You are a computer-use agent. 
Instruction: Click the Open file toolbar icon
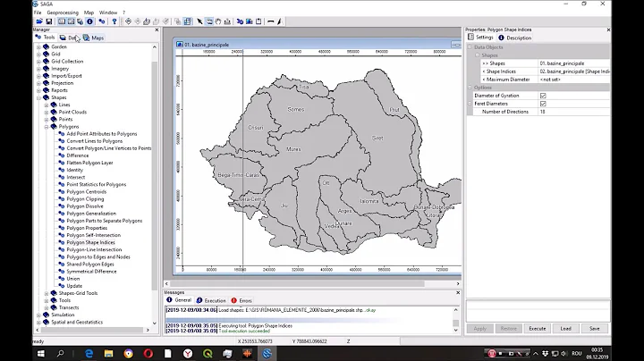pyautogui.click(x=39, y=21)
